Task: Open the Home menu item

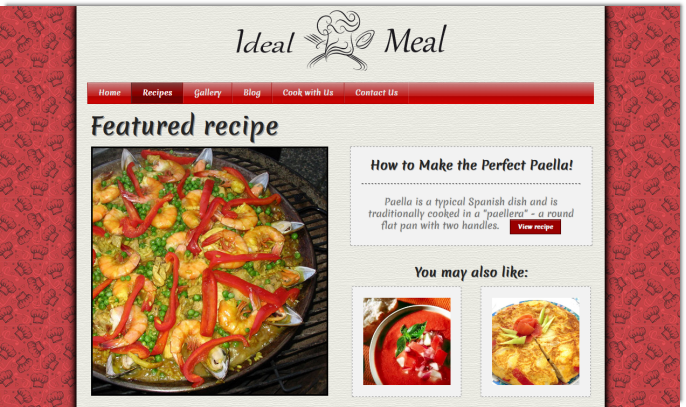Action: pyautogui.click(x=109, y=93)
